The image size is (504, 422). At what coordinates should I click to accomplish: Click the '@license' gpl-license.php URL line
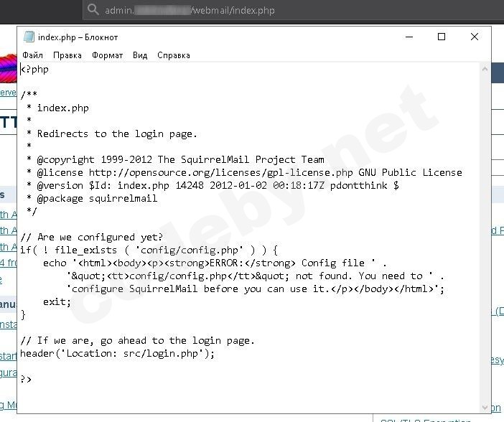[244, 172]
